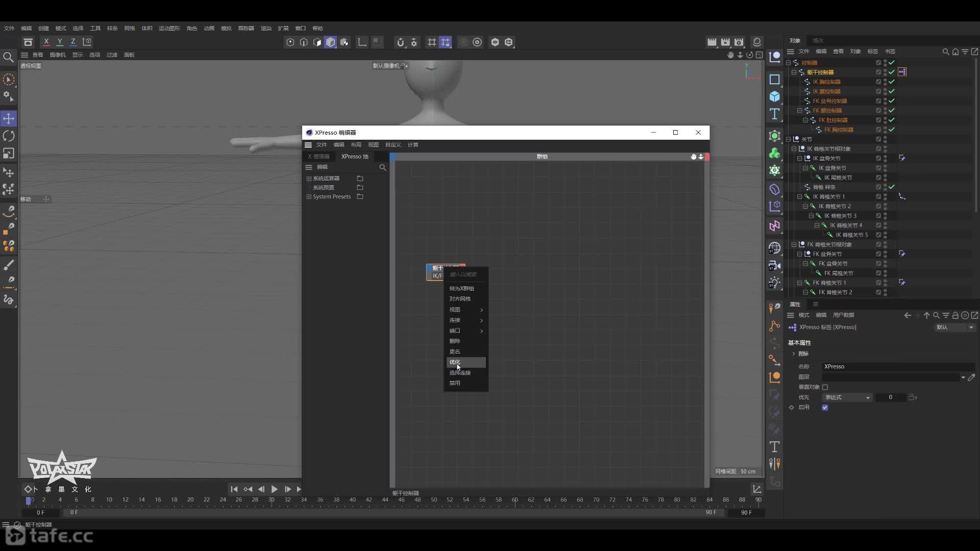
Task: Click the light object icon in right palette
Action: (x=775, y=283)
